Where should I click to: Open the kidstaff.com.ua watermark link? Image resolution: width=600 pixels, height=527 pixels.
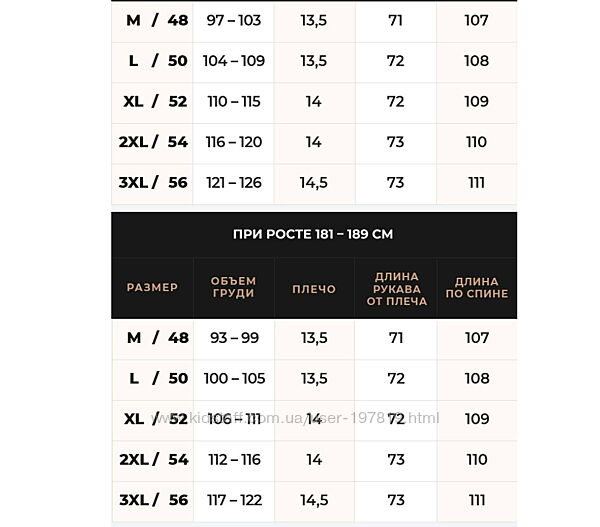[x=296, y=416]
